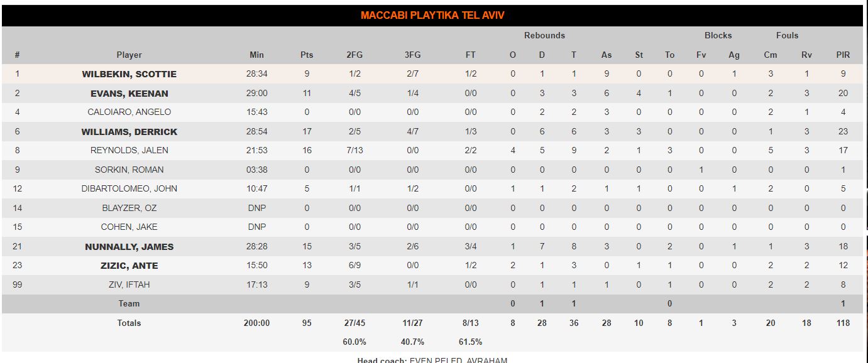Select the Min column header
The width and height of the screenshot is (868, 363).
[256, 55]
